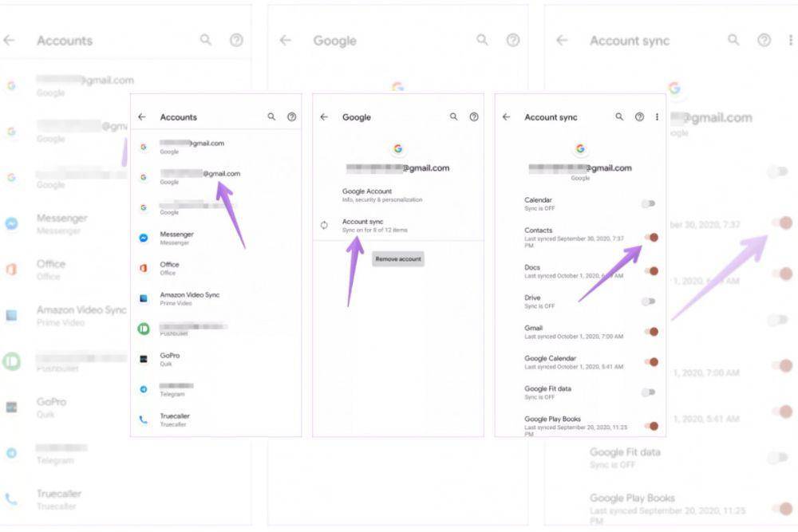798x532 pixels.
Task: Tap Messenger app icon in foreground Accounts list
Action: point(144,238)
